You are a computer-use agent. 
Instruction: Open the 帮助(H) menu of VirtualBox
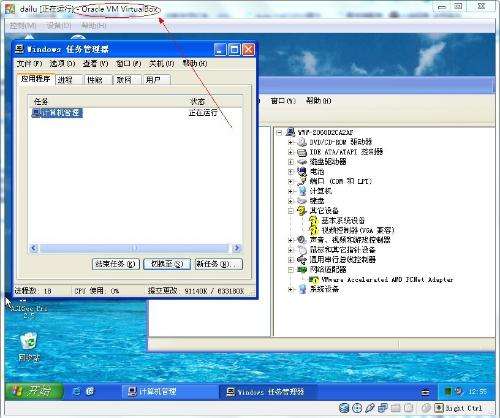(94, 25)
